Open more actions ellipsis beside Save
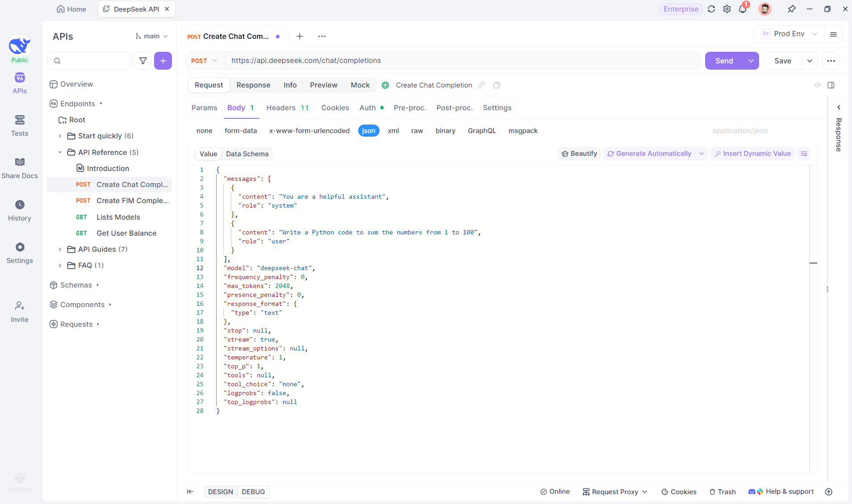852x504 pixels. click(x=831, y=61)
